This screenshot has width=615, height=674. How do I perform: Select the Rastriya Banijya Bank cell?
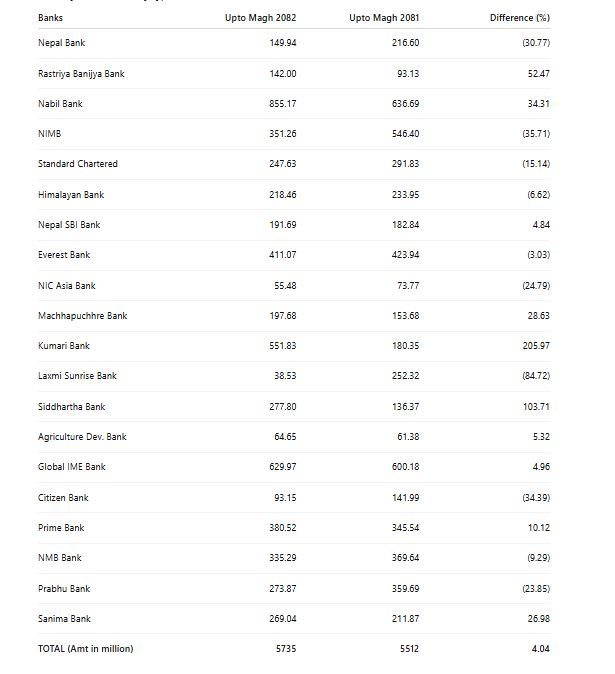coord(81,74)
